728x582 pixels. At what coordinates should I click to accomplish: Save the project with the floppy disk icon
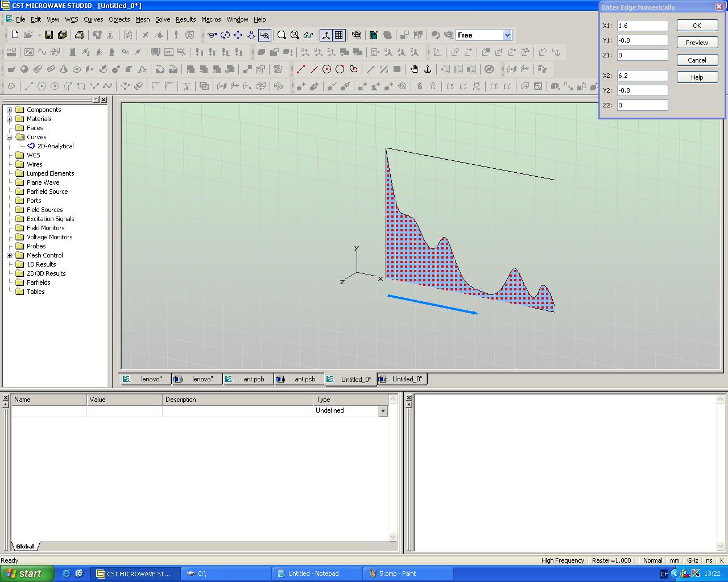49,35
